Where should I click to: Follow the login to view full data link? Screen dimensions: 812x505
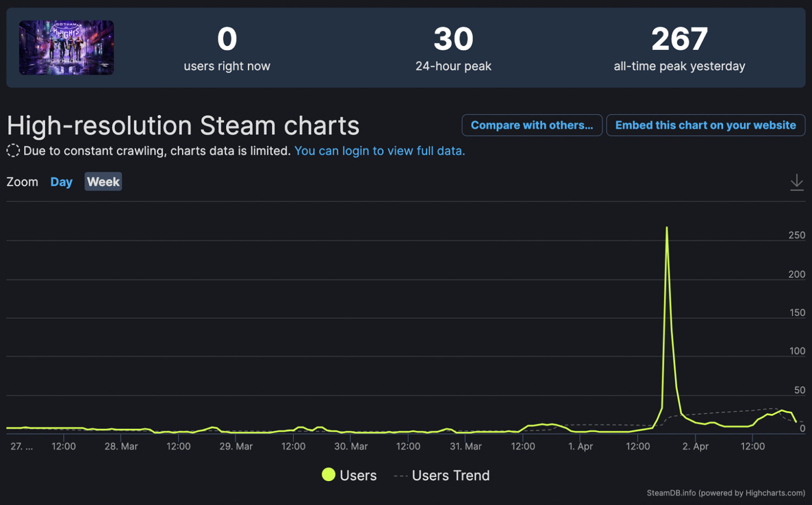[379, 151]
